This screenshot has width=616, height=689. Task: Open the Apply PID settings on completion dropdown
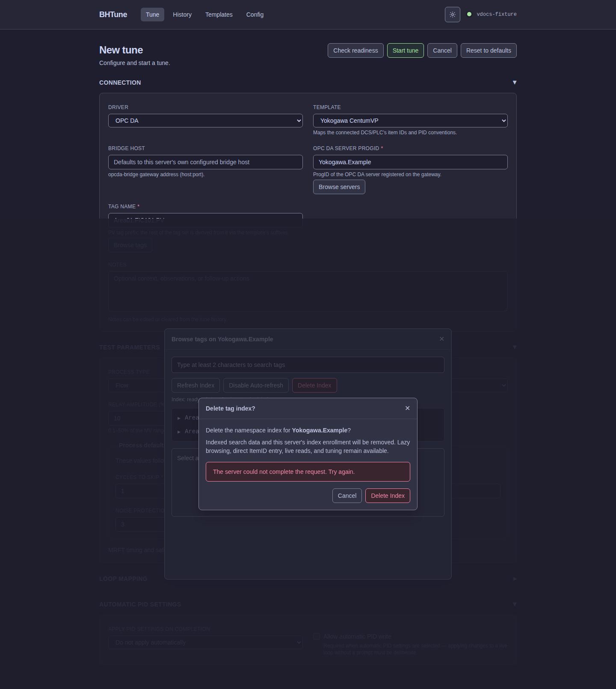[x=205, y=642]
